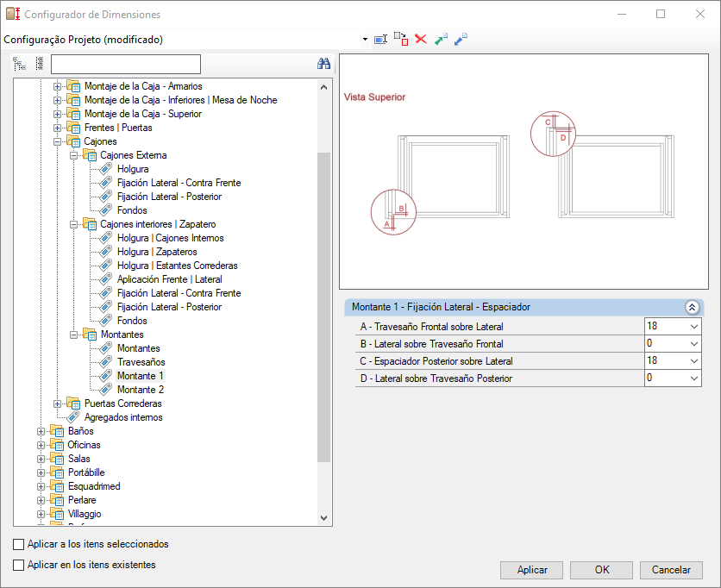The image size is (721, 588).
Task: Click the red delete X icon
Action: [x=421, y=39]
